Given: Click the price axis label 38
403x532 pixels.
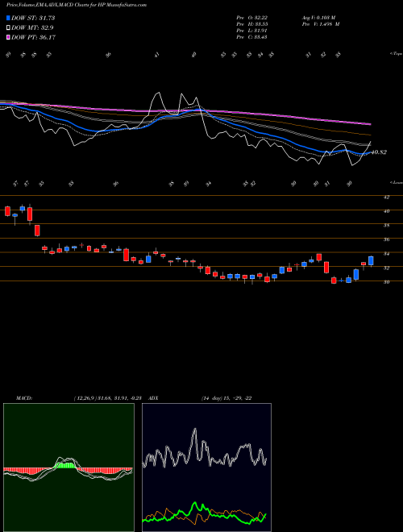Looking at the screenshot, I should (386, 225).
